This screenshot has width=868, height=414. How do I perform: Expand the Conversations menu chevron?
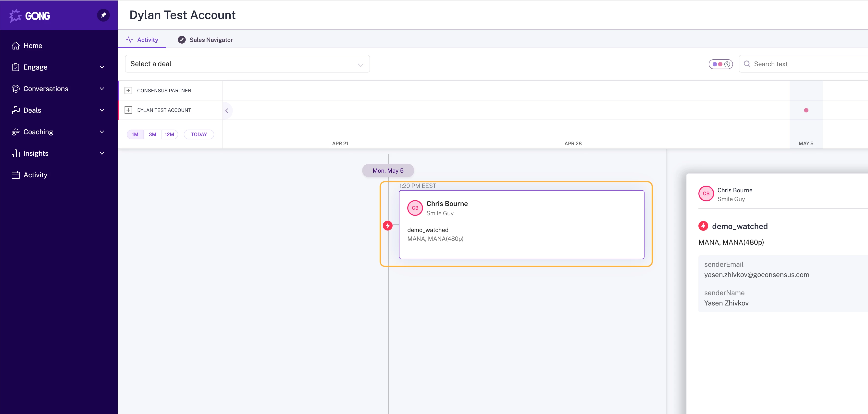click(102, 89)
